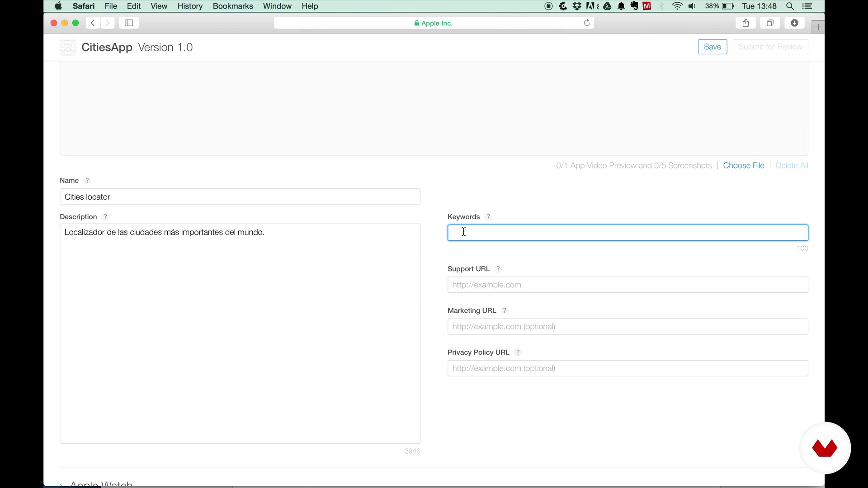The width and height of the screenshot is (868, 488).
Task: Click the Save button
Action: 712,47
